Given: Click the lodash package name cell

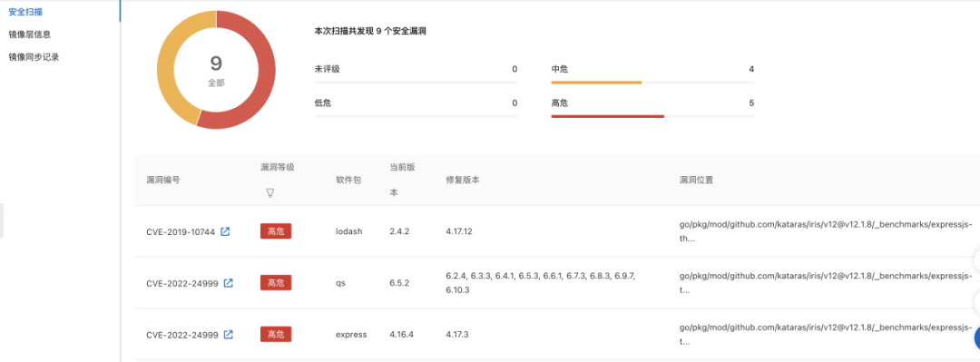Looking at the screenshot, I should [x=348, y=231].
